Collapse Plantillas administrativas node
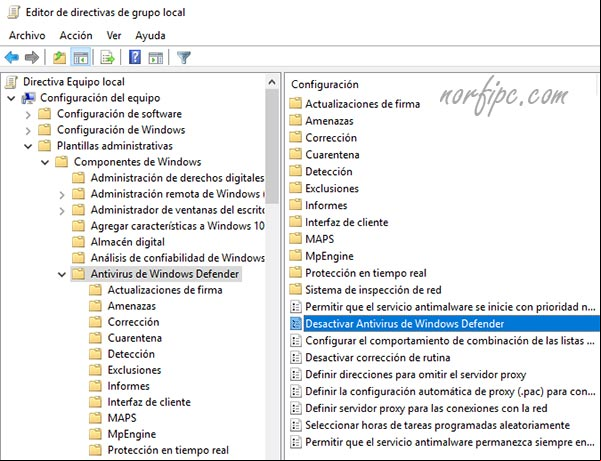The height and width of the screenshot is (461, 601). pos(28,146)
